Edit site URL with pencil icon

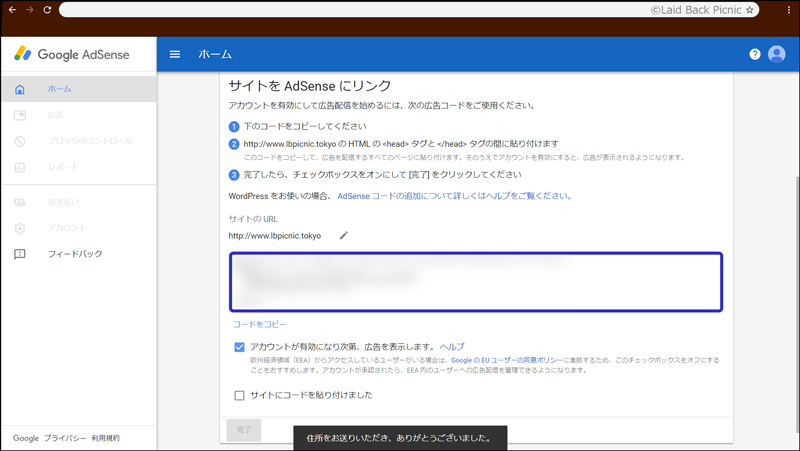click(x=344, y=235)
